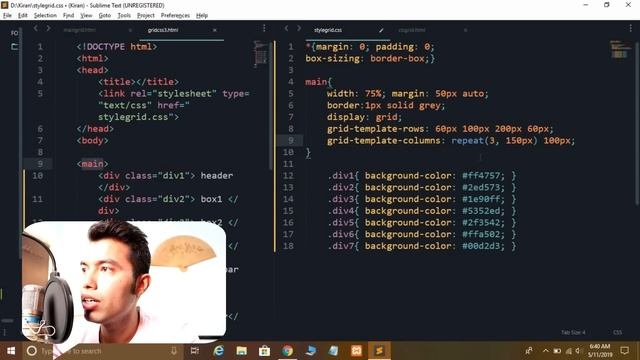Open the File menu
Image resolution: width=640 pixels, height=360 pixels.
(7, 16)
